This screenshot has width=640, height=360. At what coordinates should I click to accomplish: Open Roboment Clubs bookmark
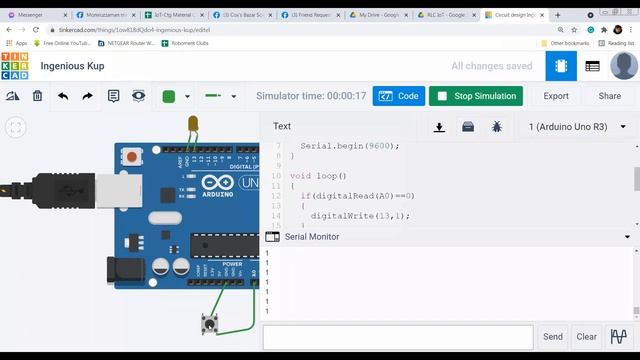(185, 43)
